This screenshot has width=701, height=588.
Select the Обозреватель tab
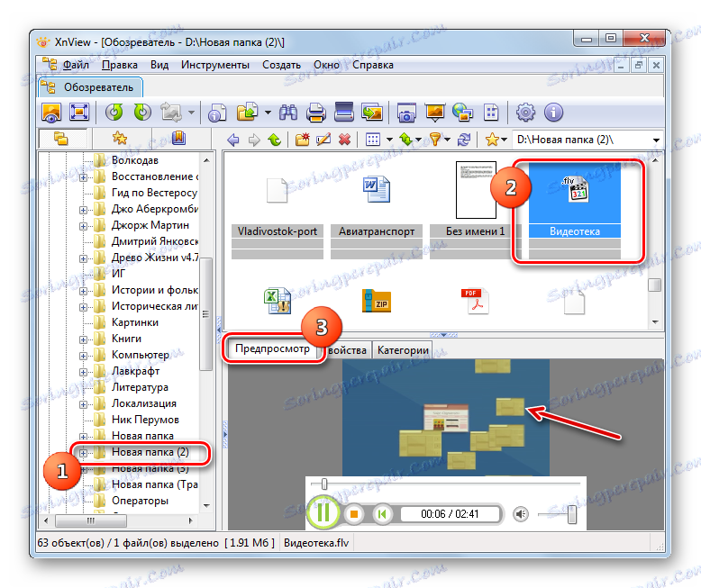pos(91,87)
